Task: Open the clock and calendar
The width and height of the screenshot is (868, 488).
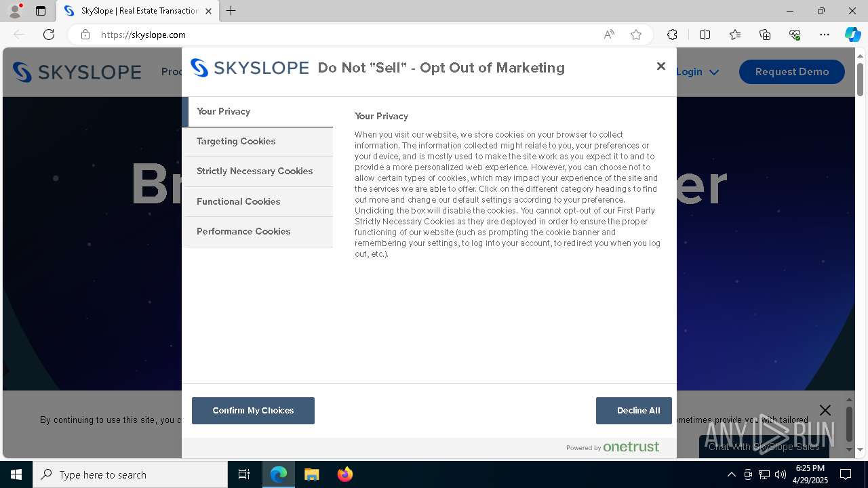Action: [810, 474]
